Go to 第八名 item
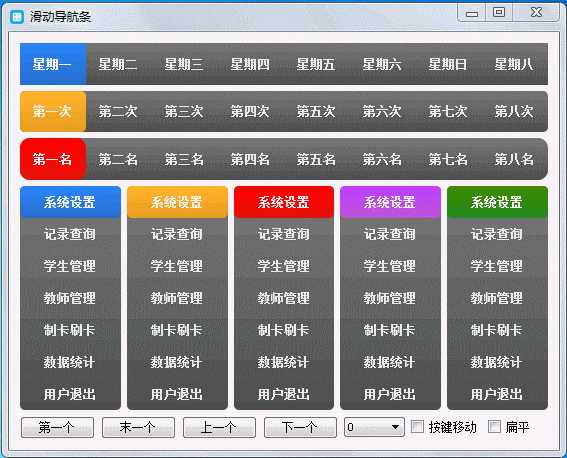567x458 pixels. [x=514, y=159]
